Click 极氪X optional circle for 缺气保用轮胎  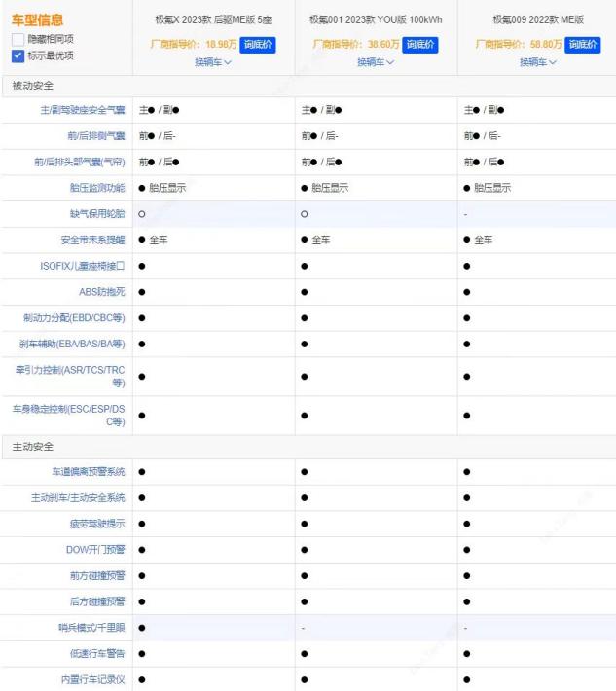[142, 214]
